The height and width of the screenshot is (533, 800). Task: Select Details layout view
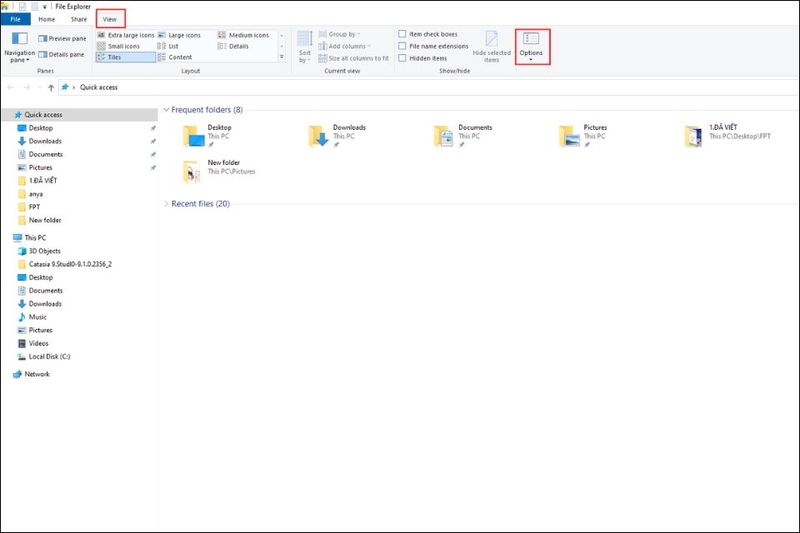pyautogui.click(x=233, y=46)
